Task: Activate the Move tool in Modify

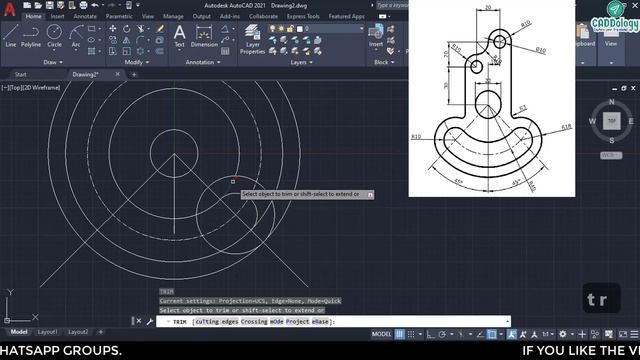Action: (x=113, y=29)
